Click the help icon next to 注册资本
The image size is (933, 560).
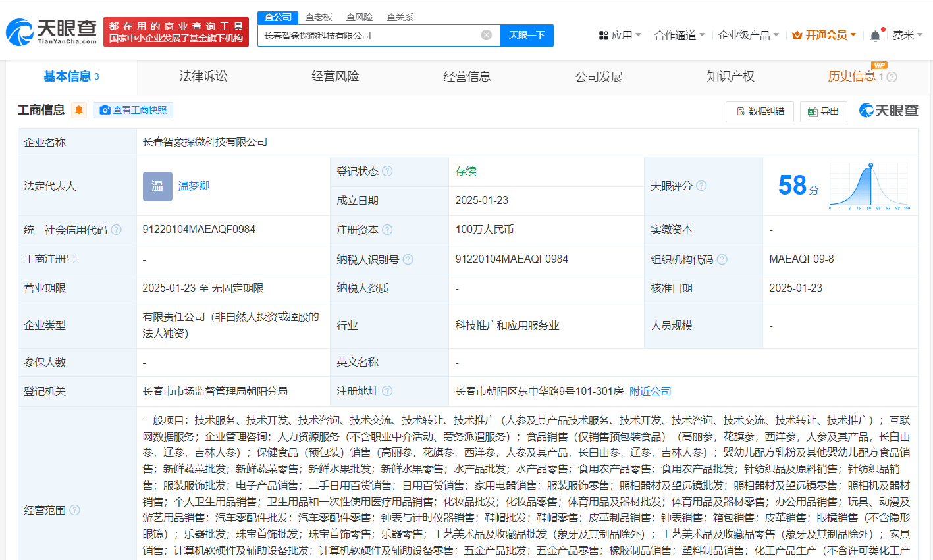pyautogui.click(x=388, y=229)
